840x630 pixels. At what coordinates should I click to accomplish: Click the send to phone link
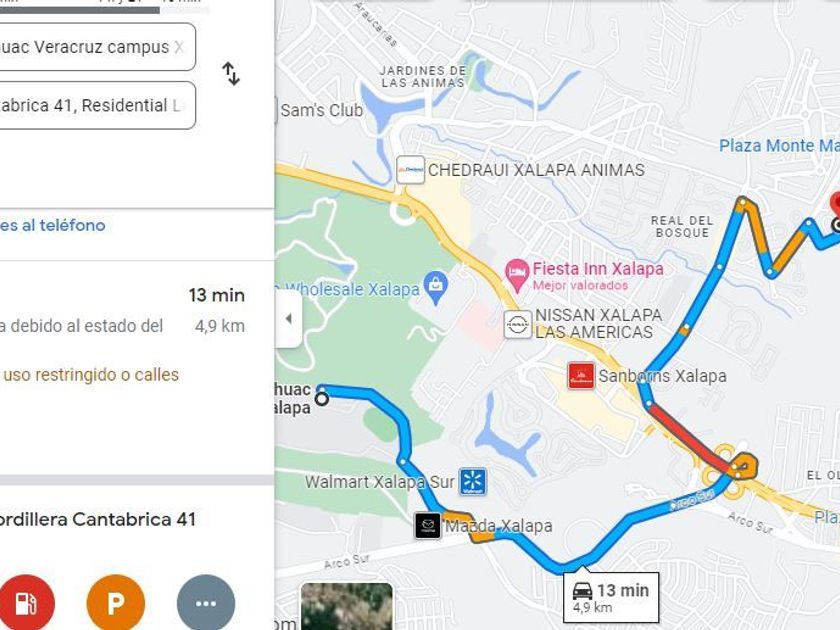pyautogui.click(x=52, y=226)
